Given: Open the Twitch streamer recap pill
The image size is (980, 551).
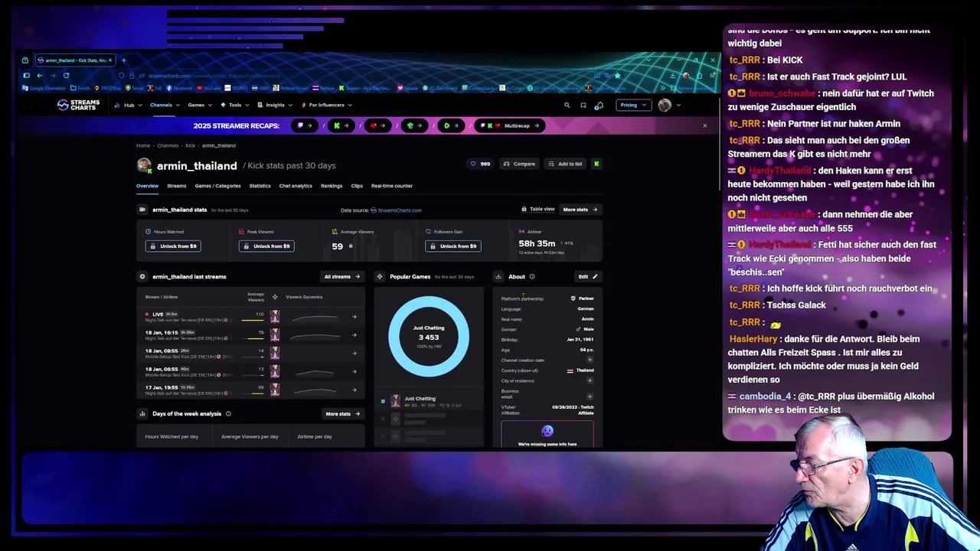Looking at the screenshot, I should [x=305, y=126].
